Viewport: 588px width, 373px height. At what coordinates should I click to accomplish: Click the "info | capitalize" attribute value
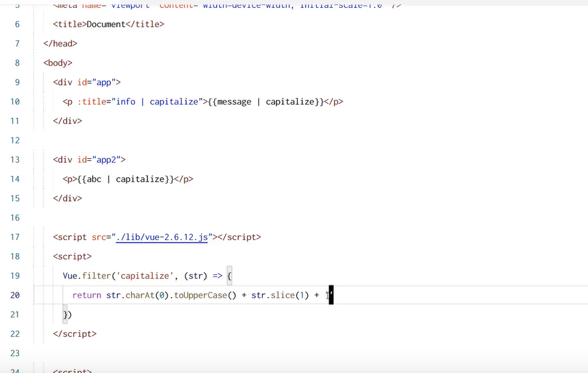click(x=157, y=102)
